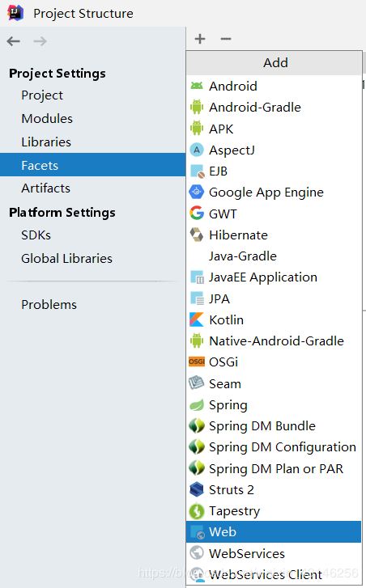Click the plus Add facet icon
Viewport: 366px width, 588px height.
(x=200, y=39)
